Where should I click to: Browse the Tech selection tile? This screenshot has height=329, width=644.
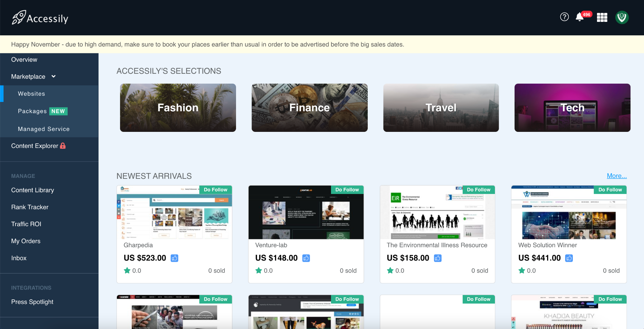coord(572,108)
